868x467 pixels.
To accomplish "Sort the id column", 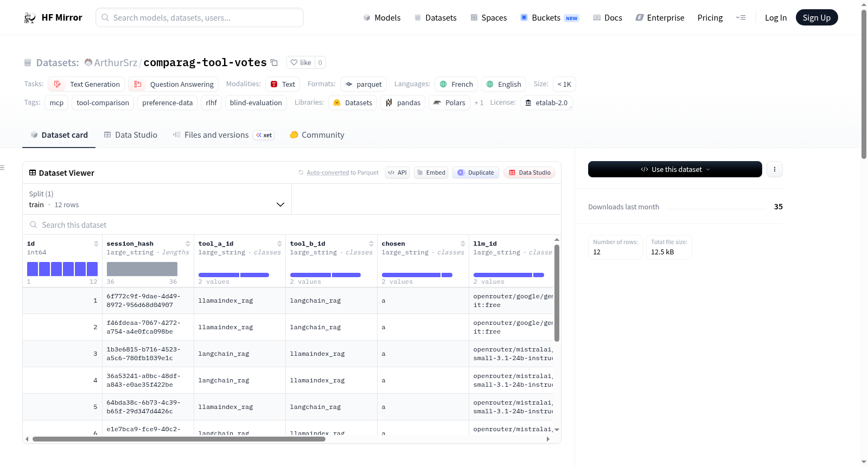I will [x=96, y=244].
